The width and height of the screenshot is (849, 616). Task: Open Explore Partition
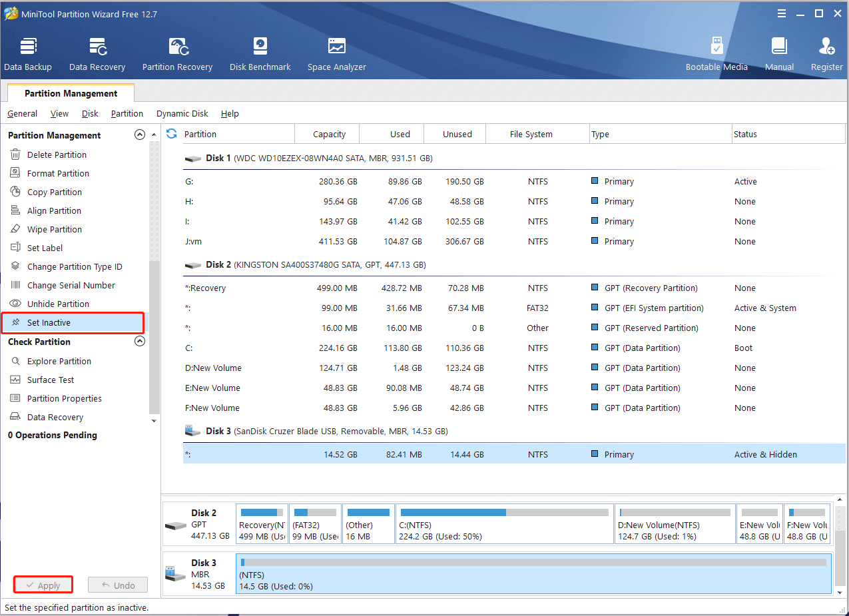coord(59,361)
